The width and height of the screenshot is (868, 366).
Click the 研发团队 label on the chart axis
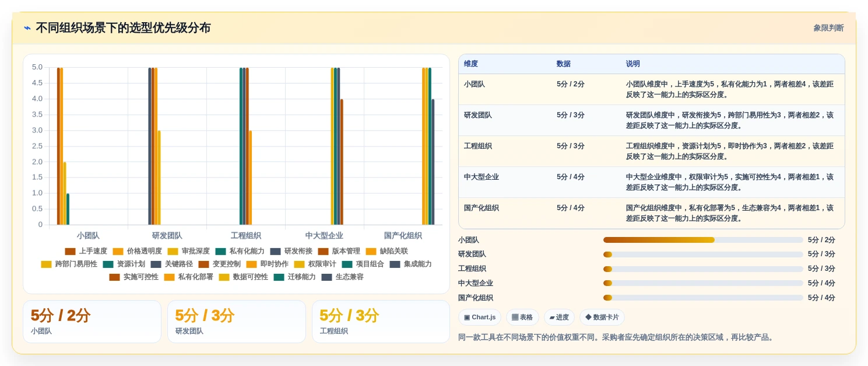point(167,236)
